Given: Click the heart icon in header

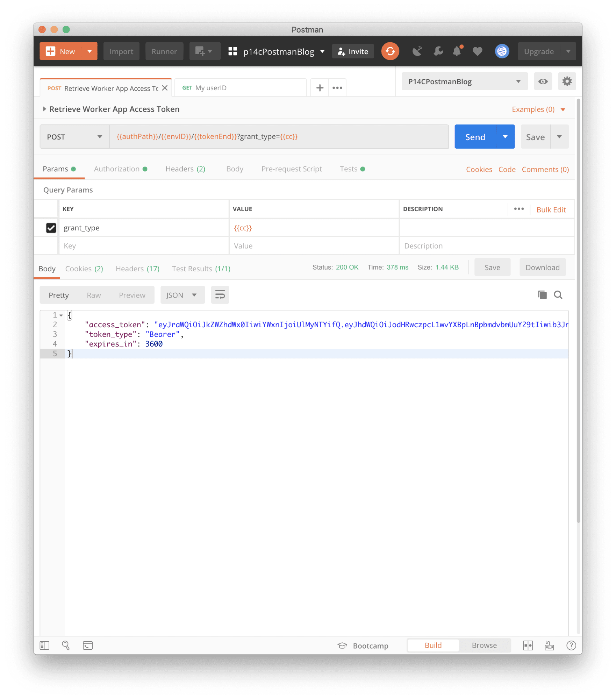Looking at the screenshot, I should coord(478,51).
